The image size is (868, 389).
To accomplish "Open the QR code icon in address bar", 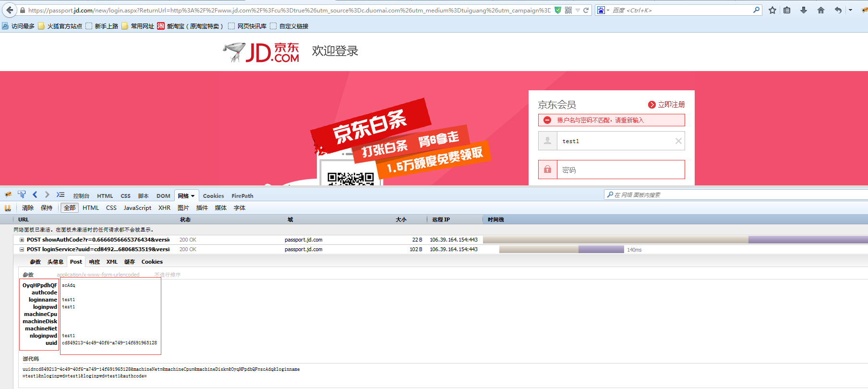I will (568, 10).
